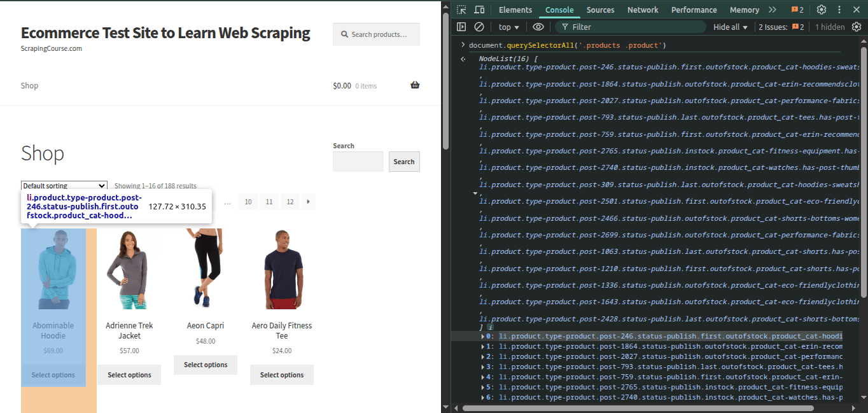Screen dimensions: 868x413
Task: Click the NodeList info badge icon
Action: pos(490,327)
